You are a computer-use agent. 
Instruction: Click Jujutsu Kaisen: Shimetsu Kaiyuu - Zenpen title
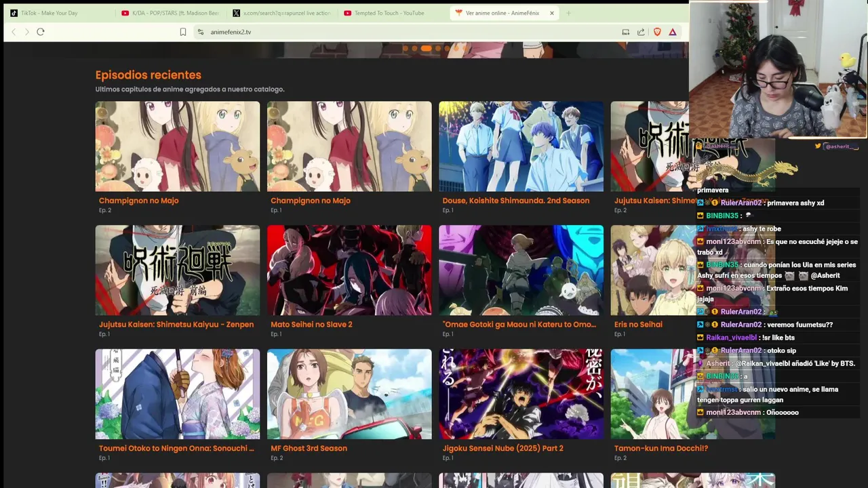[176, 325]
